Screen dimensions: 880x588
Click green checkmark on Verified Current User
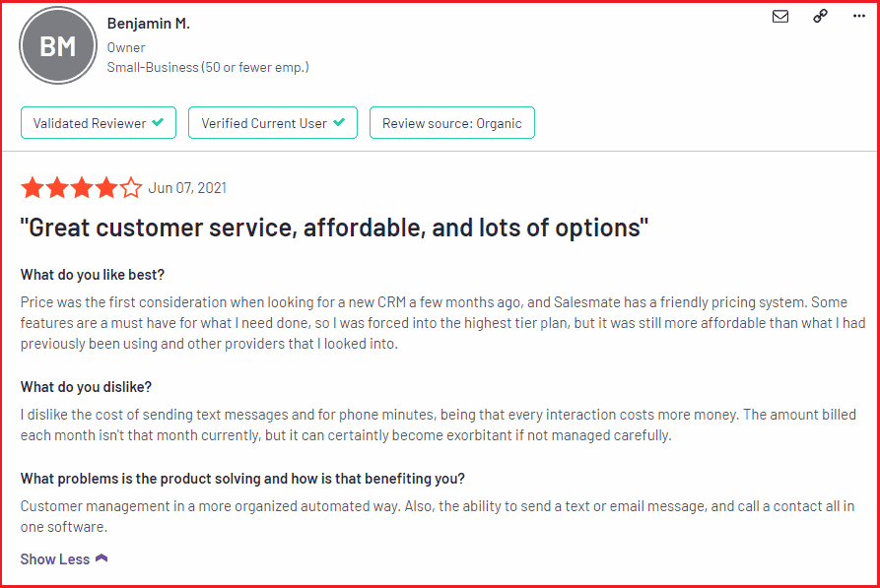pyautogui.click(x=339, y=122)
